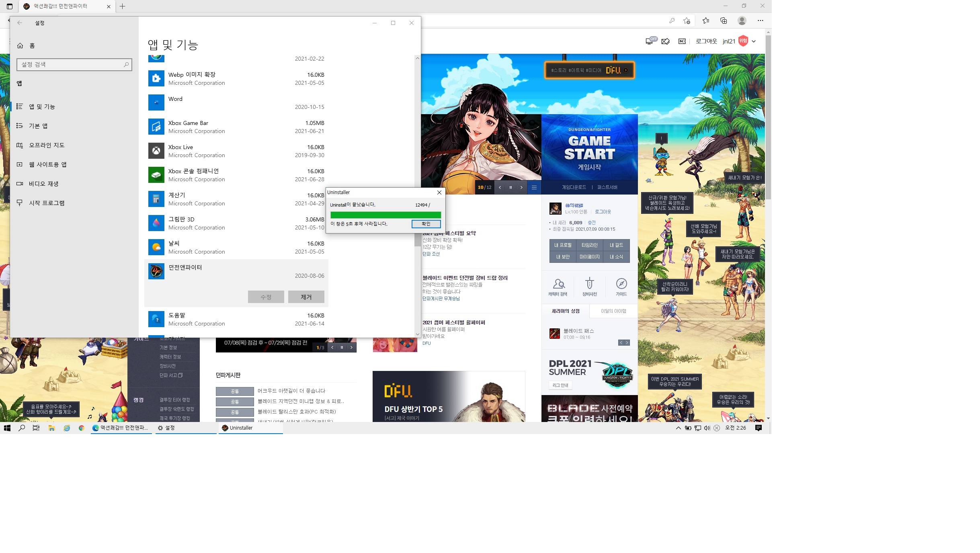Expand the jnl21 account dropdown arrow
The width and height of the screenshot is (980, 553).
(754, 41)
